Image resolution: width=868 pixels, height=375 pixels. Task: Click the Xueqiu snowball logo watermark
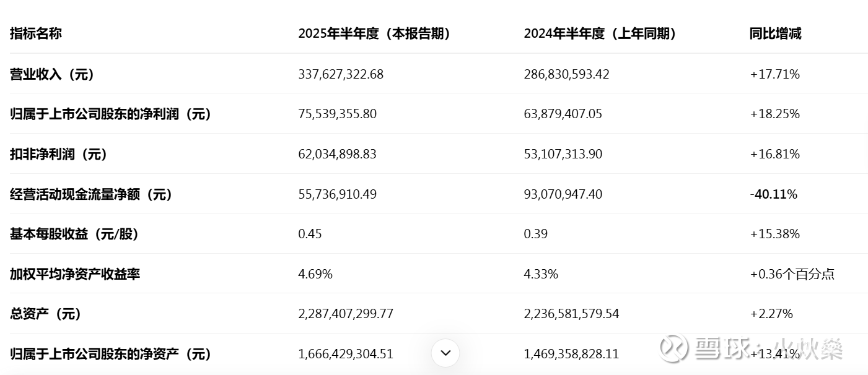(673, 348)
